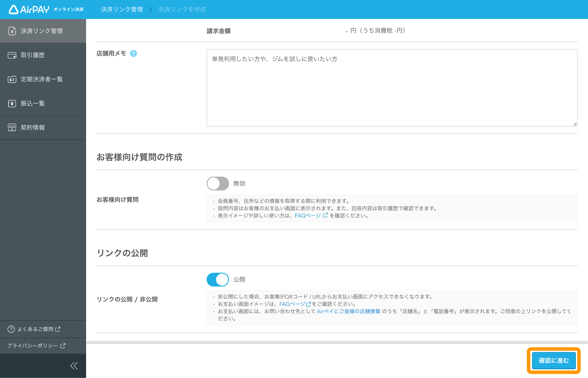The width and height of the screenshot is (588, 378).
Task: Enable the お客様向け質問 toggle
Action: (218, 183)
